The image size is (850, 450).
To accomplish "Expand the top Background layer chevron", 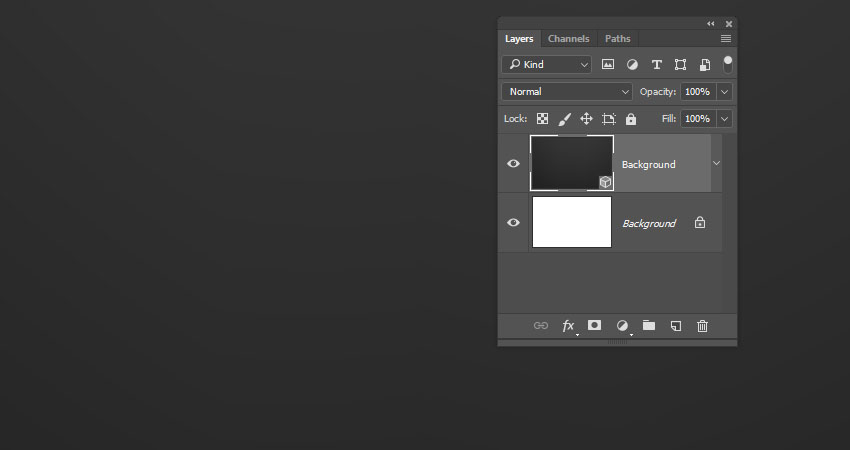I will (x=716, y=163).
